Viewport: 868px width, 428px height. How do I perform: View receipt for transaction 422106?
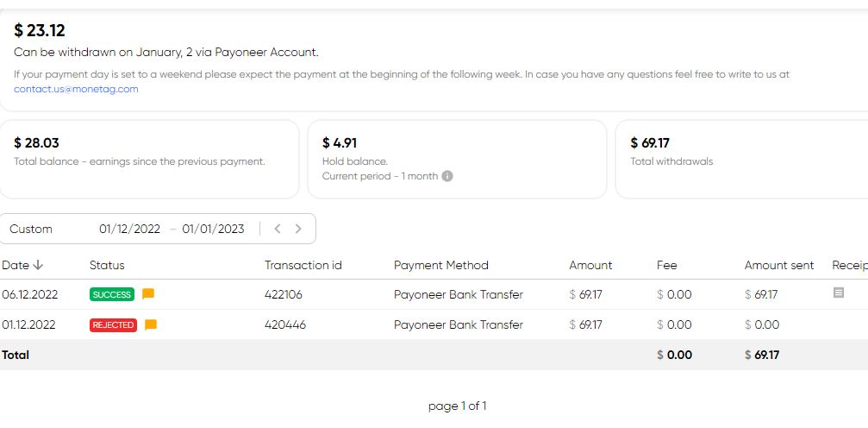[x=838, y=293]
